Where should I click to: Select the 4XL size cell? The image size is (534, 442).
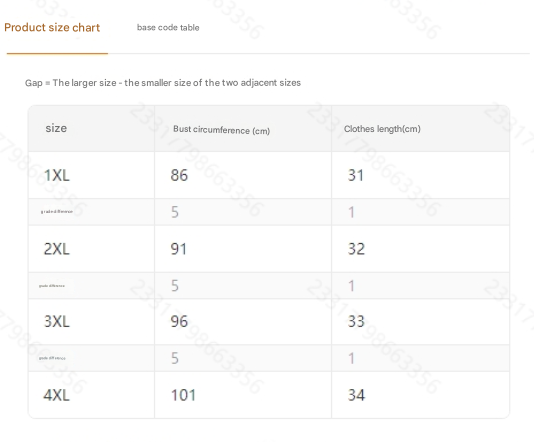(x=57, y=395)
